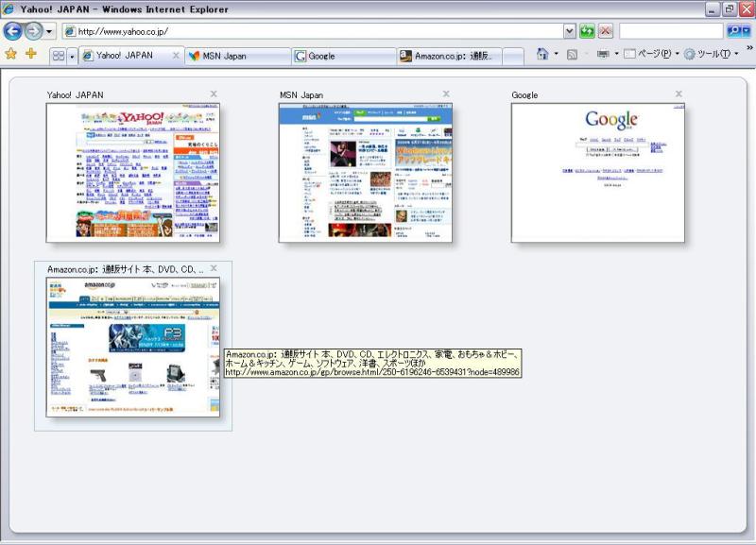Expand the address bar history dropdown
The image size is (756, 545).
569,31
